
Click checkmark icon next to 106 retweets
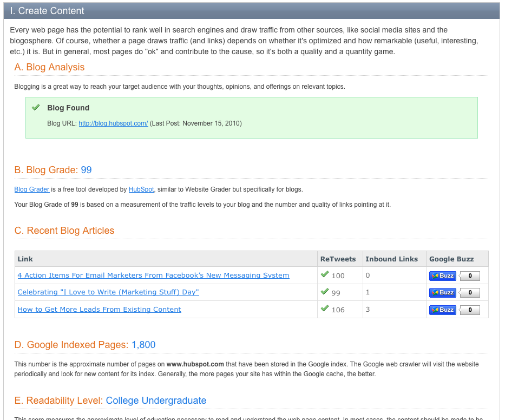325,309
